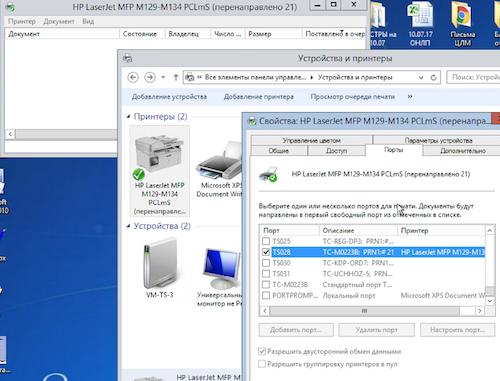This screenshot has height=381, width=500.
Task: Go back in Devices and Printers
Action: point(133,77)
